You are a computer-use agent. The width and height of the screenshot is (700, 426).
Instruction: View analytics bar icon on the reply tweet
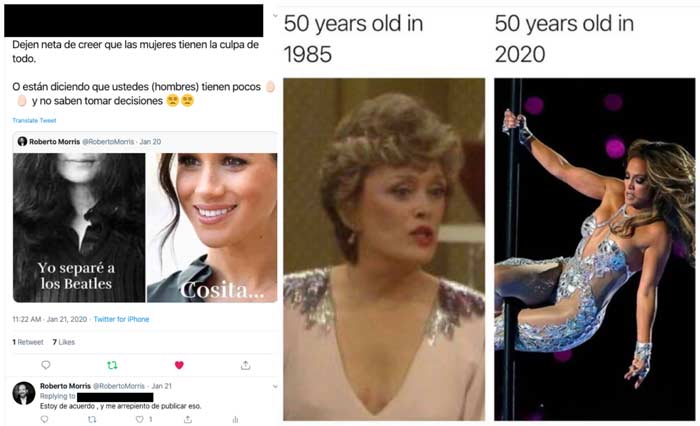coord(235,419)
